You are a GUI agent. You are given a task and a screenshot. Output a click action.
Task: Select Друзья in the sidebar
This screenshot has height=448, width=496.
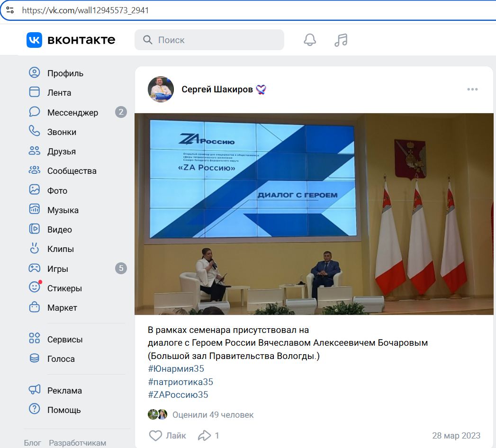tap(62, 152)
